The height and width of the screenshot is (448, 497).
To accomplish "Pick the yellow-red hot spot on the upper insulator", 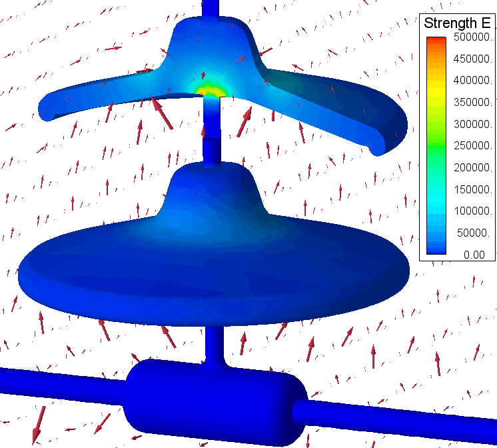I will [211, 91].
